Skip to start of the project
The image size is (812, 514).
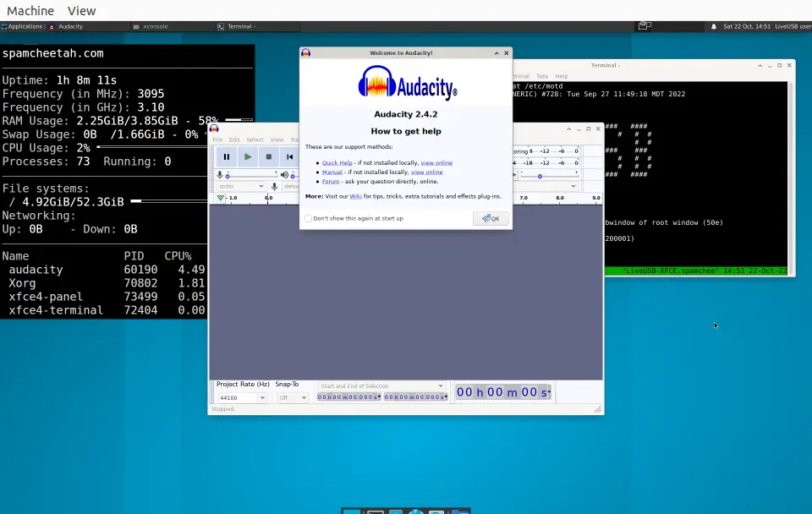tap(289, 157)
